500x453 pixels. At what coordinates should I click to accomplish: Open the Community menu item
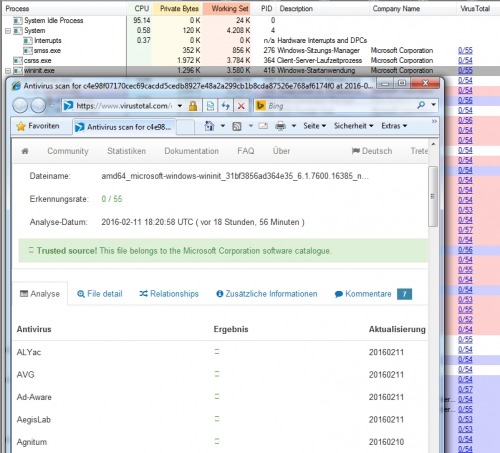point(68,151)
